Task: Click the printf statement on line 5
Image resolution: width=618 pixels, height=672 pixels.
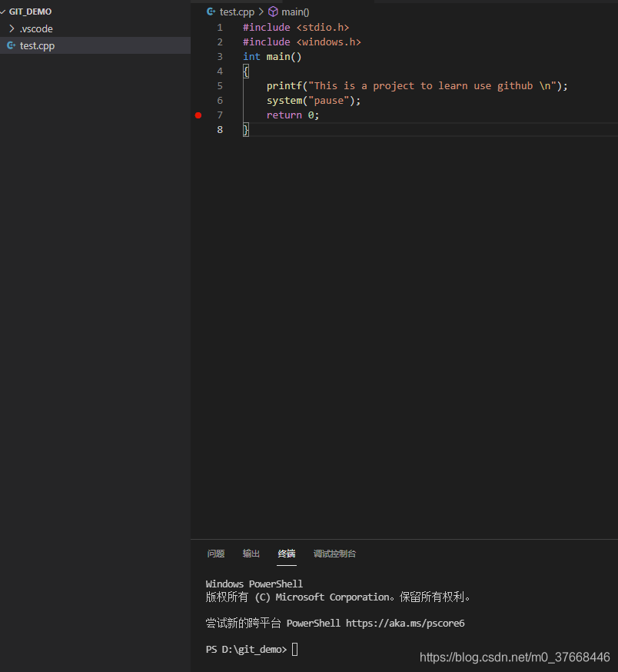Action: pyautogui.click(x=417, y=85)
